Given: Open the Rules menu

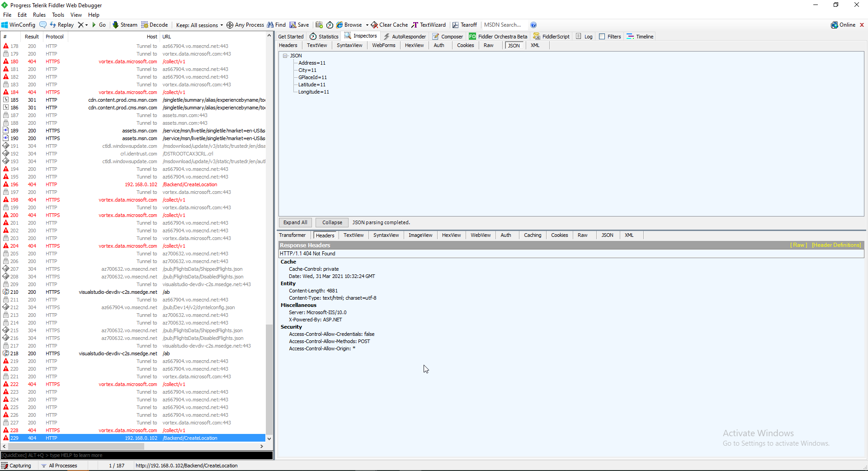Looking at the screenshot, I should click(39, 15).
